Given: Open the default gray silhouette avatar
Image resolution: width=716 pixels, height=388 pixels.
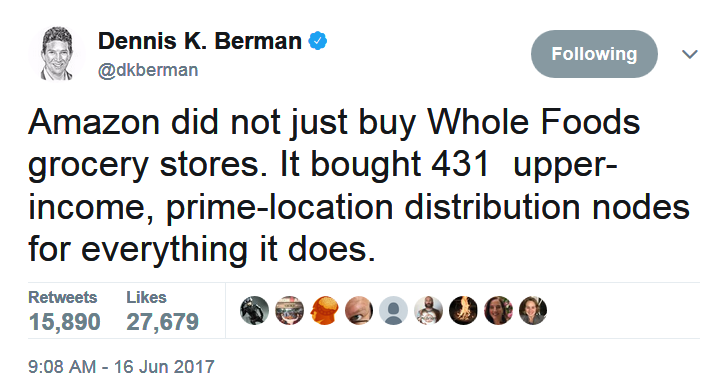Looking at the screenshot, I should (394, 310).
